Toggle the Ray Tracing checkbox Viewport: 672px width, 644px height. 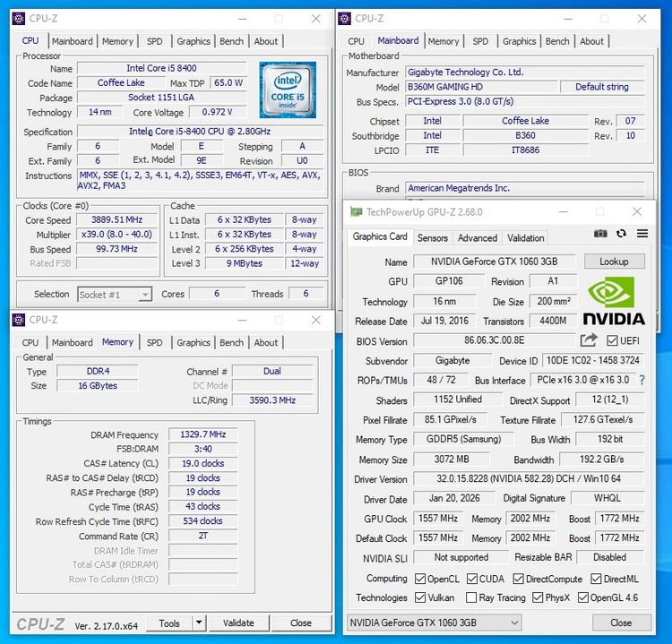[472, 597]
